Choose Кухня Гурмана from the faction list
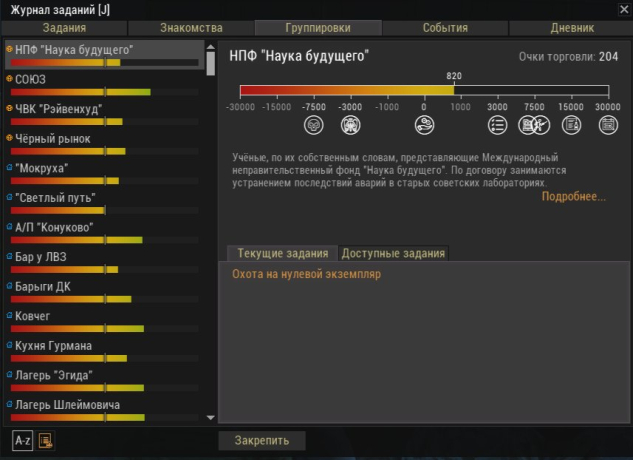Image resolution: width=633 pixels, height=460 pixels. [x=54, y=346]
